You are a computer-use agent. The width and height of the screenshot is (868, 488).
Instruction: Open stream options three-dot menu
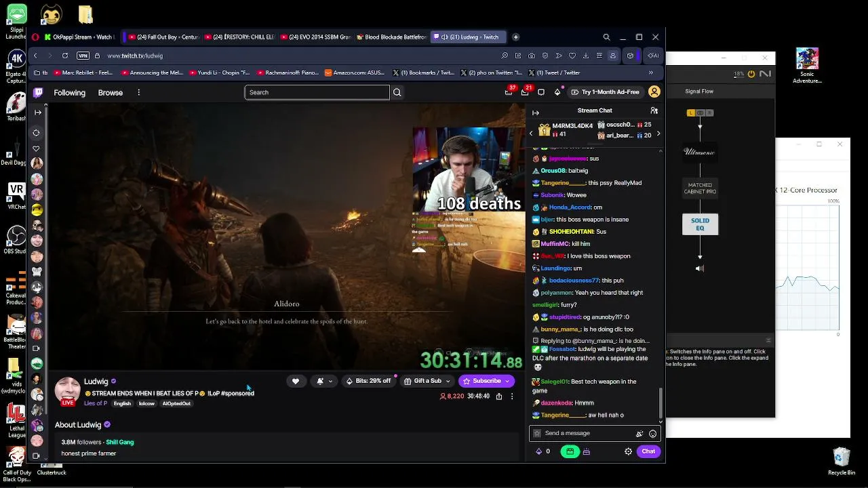[512, 396]
